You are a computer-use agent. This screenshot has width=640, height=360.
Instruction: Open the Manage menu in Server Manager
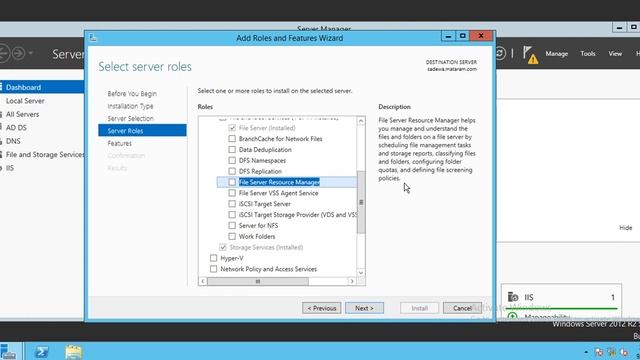click(556, 53)
